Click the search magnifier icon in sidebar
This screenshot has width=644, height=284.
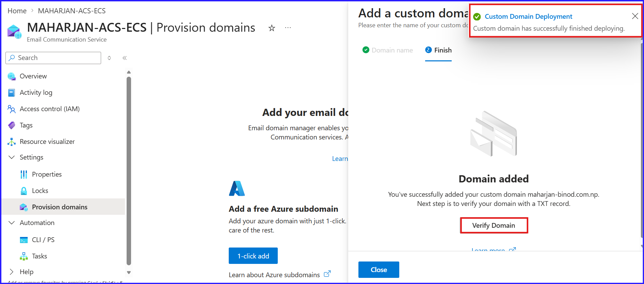coord(12,58)
